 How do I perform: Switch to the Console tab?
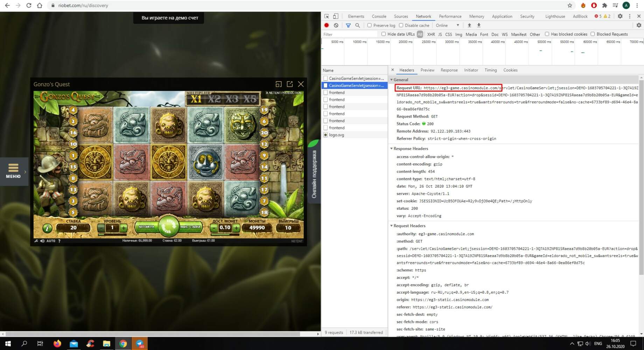(379, 16)
